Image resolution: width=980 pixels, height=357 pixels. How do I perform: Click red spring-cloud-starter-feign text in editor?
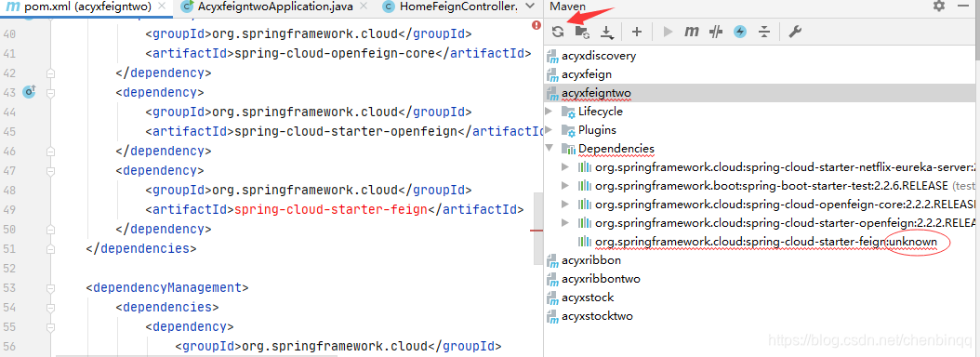click(331, 209)
